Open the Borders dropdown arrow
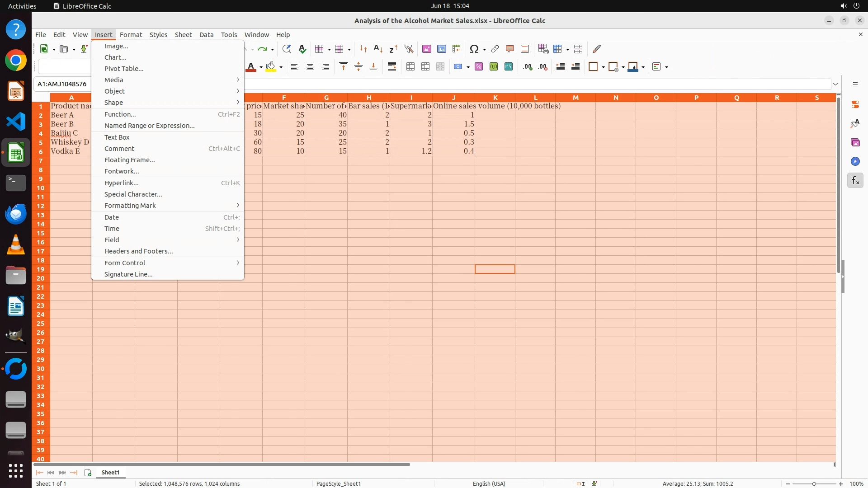This screenshot has height=488, width=868. pos(603,67)
